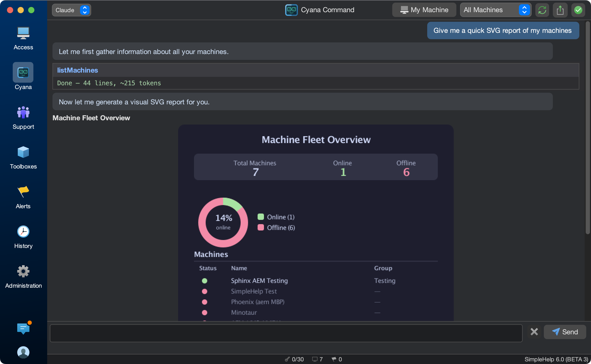Click the X clear button
The image size is (591, 364).
pyautogui.click(x=534, y=332)
